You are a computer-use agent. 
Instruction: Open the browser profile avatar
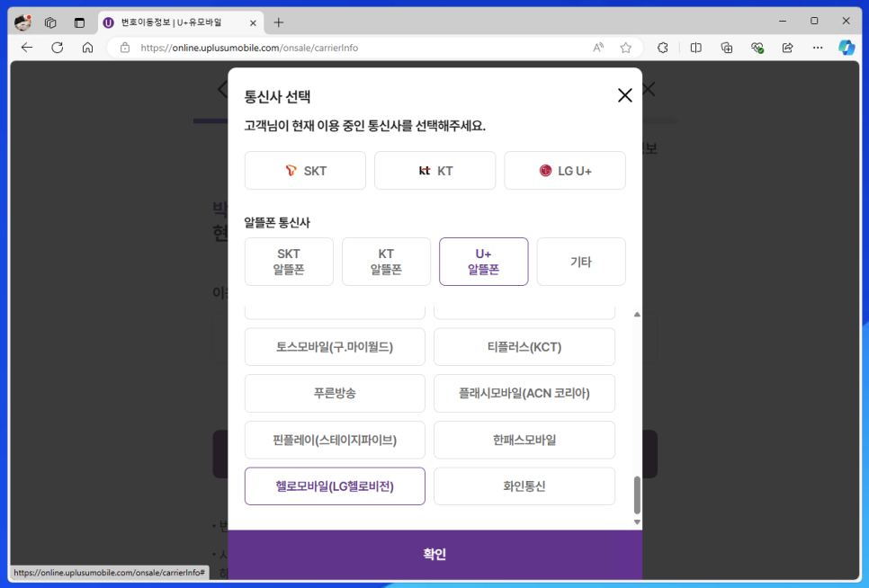22,22
